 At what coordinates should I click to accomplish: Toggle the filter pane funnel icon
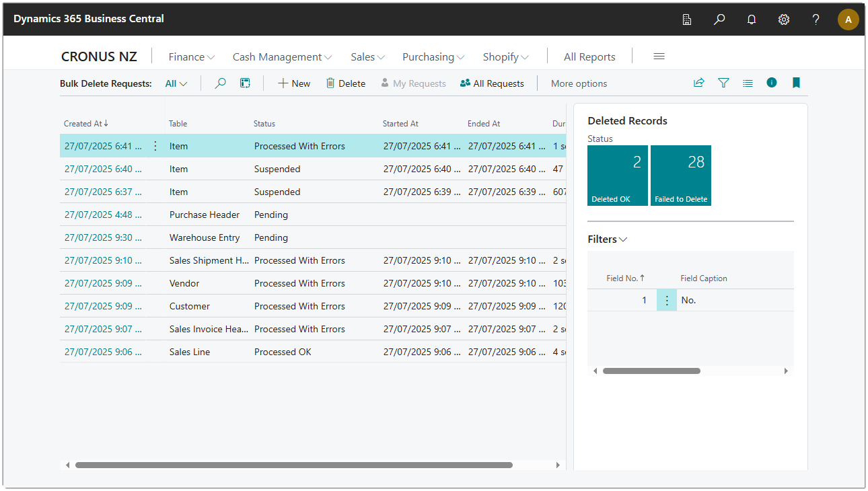[x=723, y=83]
